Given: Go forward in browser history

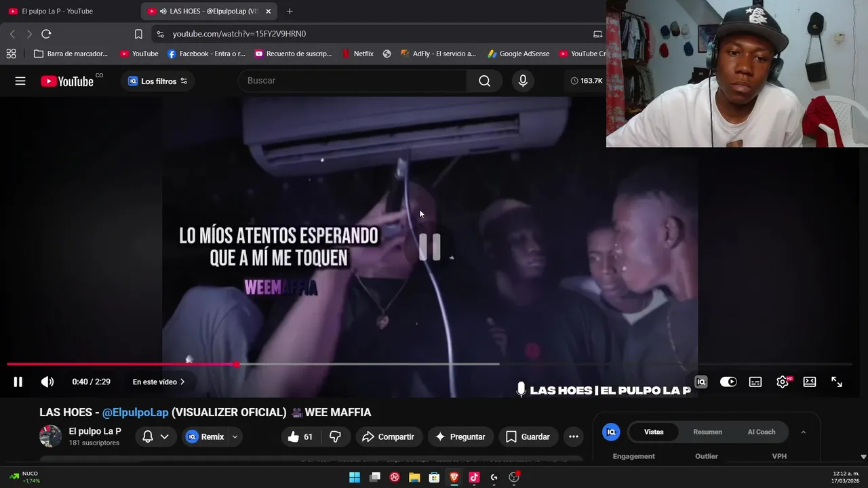Looking at the screenshot, I should click(x=29, y=34).
